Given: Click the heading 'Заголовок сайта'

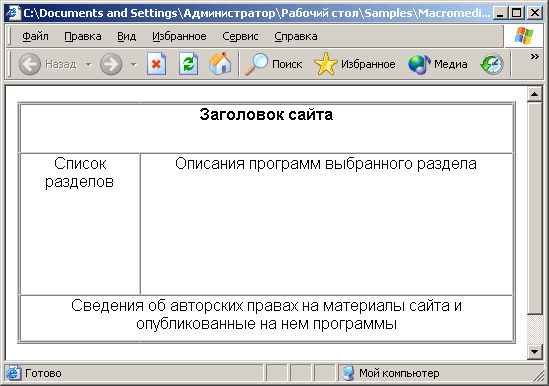Looking at the screenshot, I should [x=266, y=115].
